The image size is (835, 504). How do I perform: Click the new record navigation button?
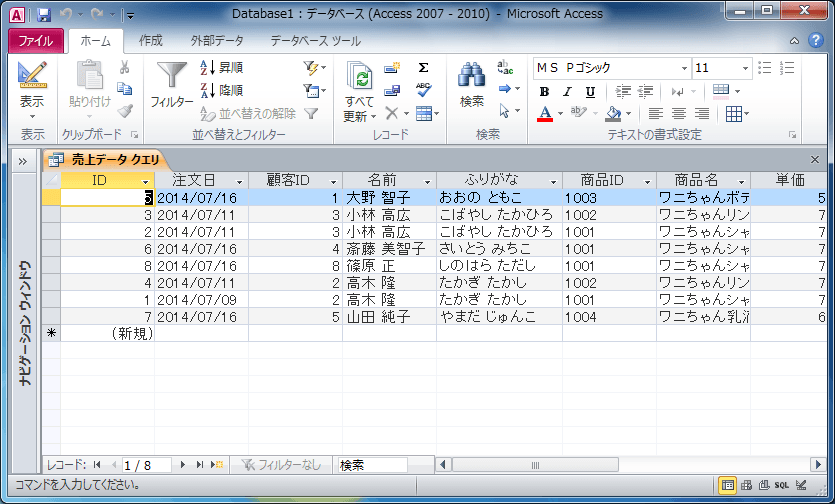(217, 465)
